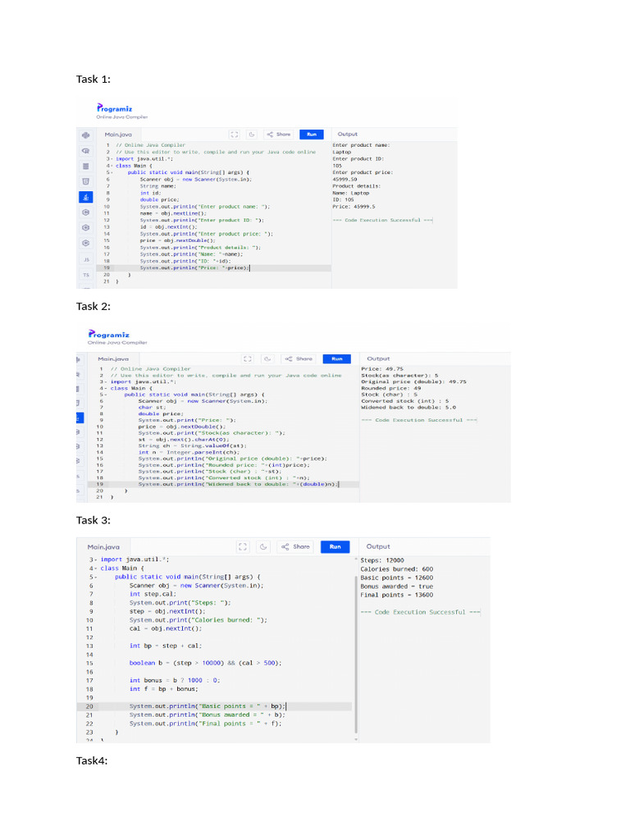Click the 'Task 3:' heading text
630x840 pixels.
94,520
